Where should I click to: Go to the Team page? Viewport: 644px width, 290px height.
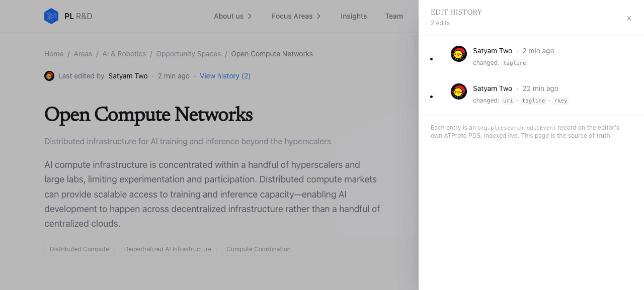click(394, 16)
